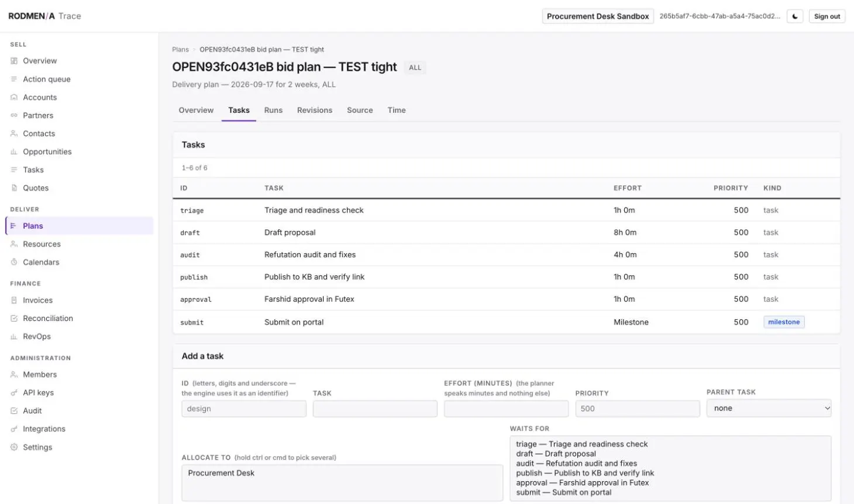This screenshot has width=854, height=504.
Task: Click the Accounts sidebar icon
Action: (x=14, y=97)
